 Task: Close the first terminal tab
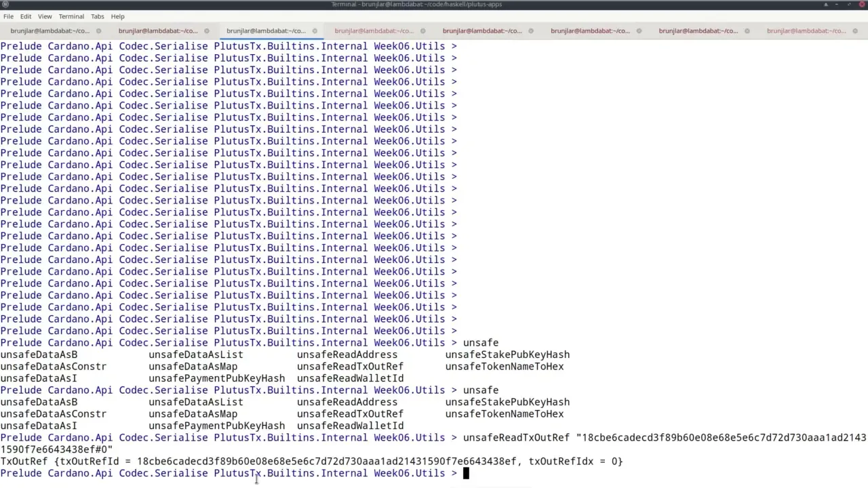(x=98, y=31)
